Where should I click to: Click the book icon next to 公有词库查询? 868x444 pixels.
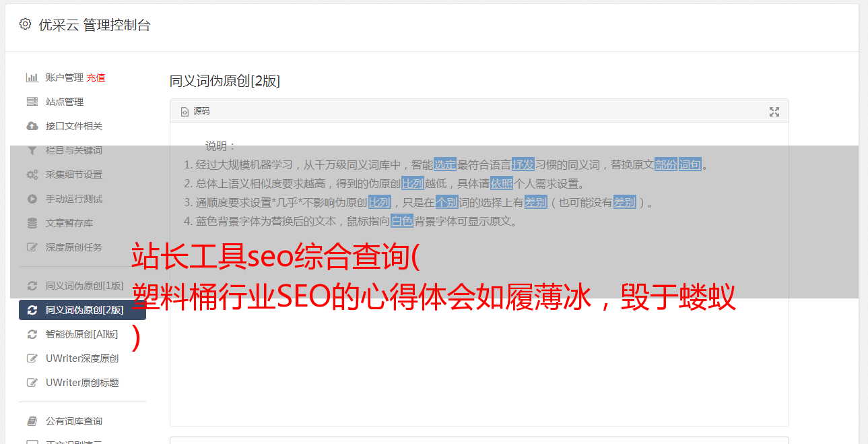click(32, 421)
